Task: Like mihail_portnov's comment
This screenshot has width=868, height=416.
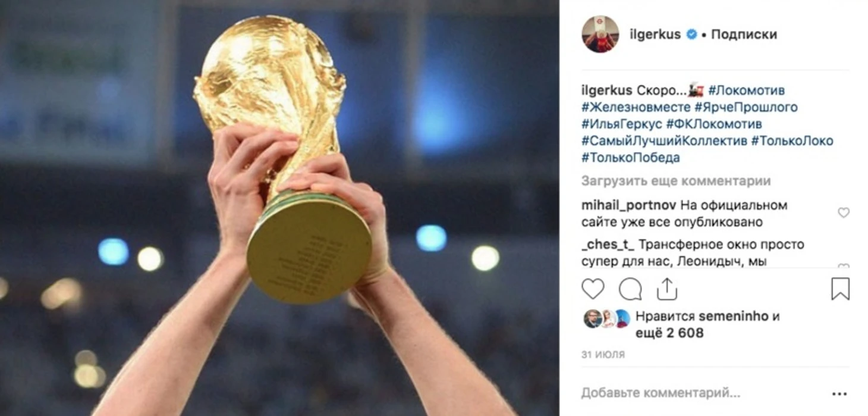Action: (844, 212)
